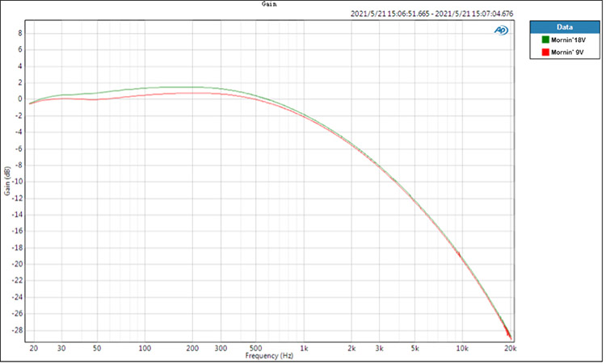The width and height of the screenshot is (606, 364).
Task: Click the -28 gain axis tick label
Action: (18, 330)
